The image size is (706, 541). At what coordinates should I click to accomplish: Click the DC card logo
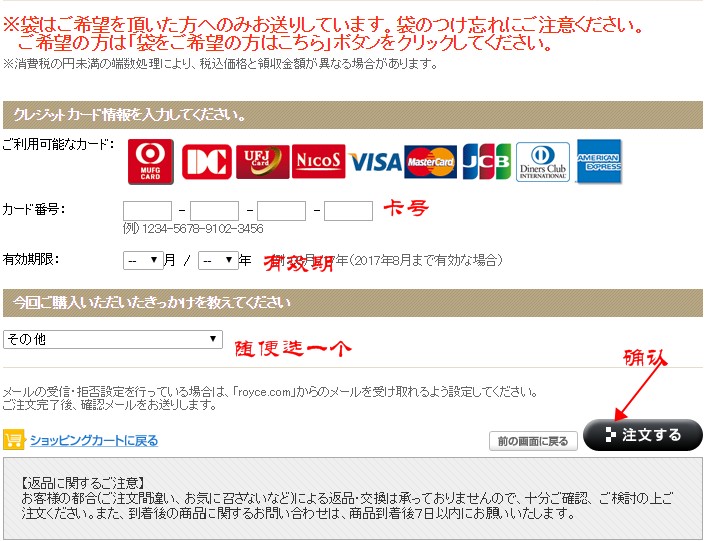(x=207, y=161)
